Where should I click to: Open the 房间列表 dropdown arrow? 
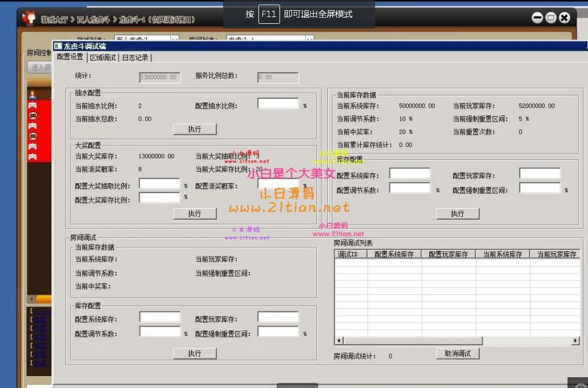point(309,39)
